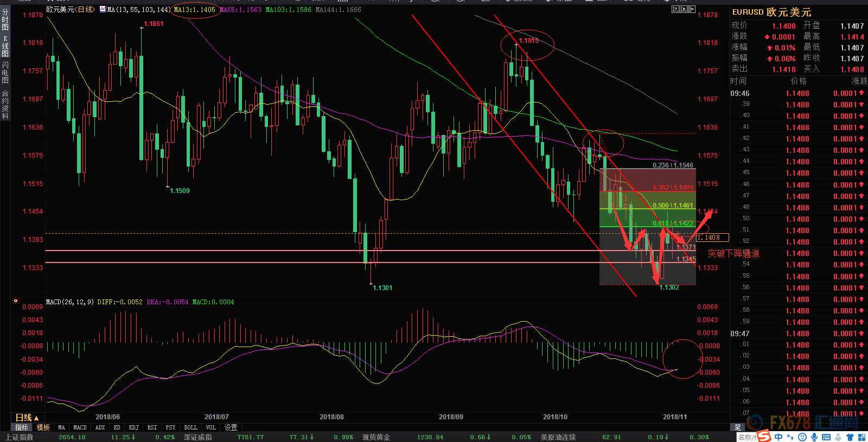The height and width of the screenshot is (442, 868).
Task: Click the 1.1851 high price marker
Action: click(x=154, y=24)
